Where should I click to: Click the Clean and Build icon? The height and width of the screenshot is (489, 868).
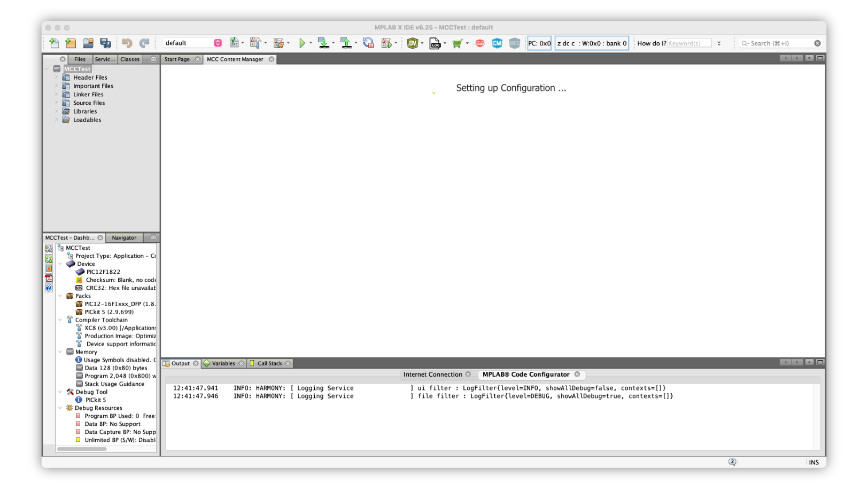click(278, 43)
